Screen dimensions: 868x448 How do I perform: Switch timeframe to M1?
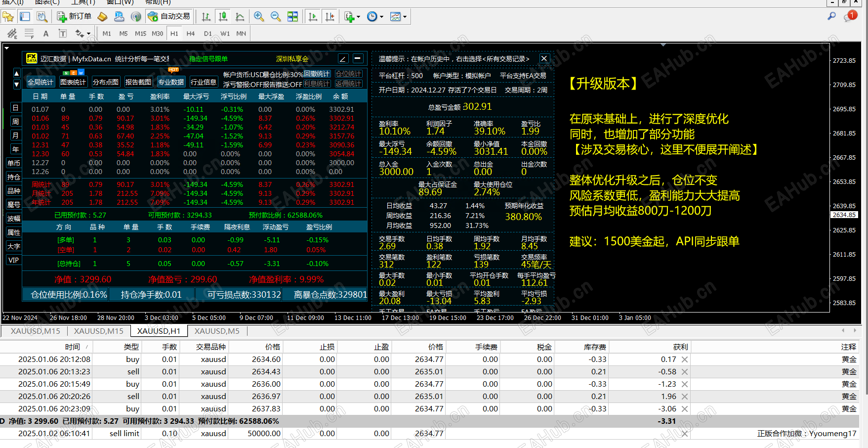coord(107,34)
